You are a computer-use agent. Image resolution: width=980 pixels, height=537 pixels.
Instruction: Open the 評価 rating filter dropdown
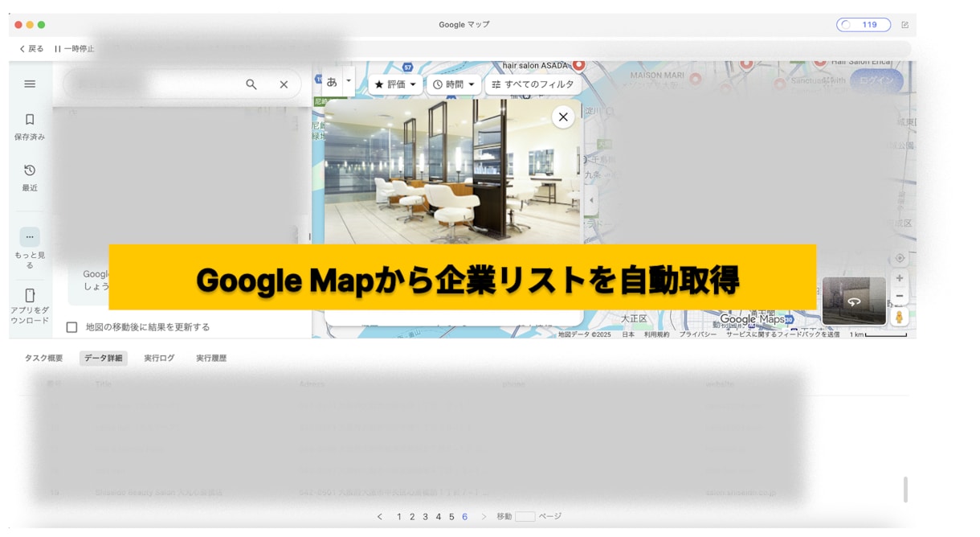tap(395, 84)
